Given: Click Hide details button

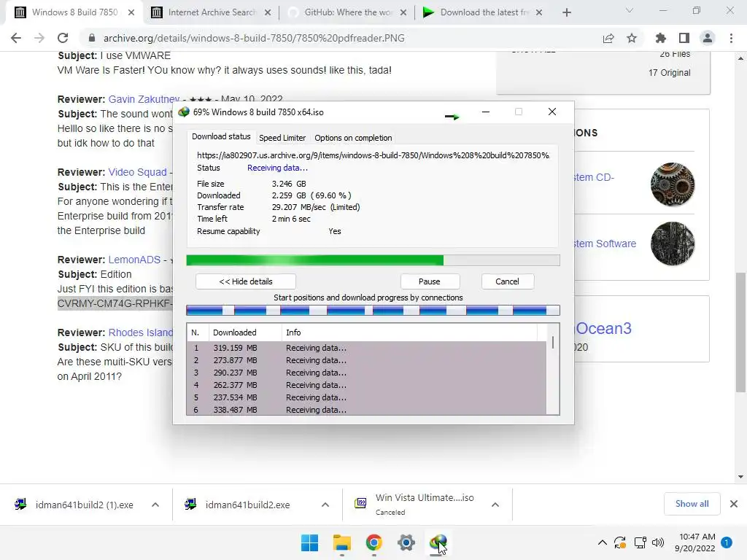Looking at the screenshot, I should [x=246, y=281].
